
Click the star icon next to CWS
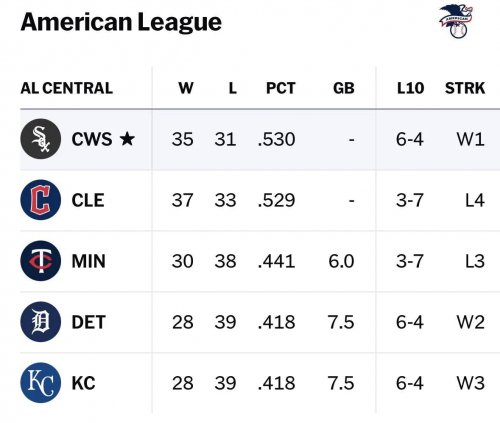click(x=127, y=139)
